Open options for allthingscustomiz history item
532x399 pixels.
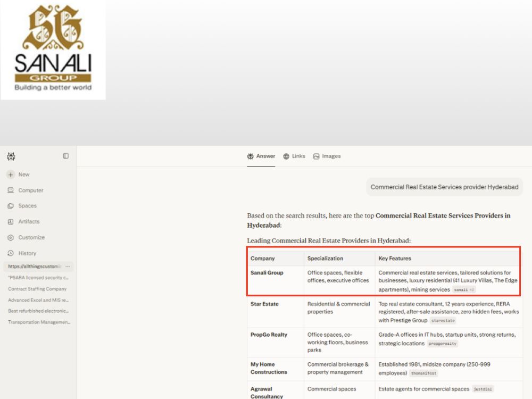click(x=68, y=267)
